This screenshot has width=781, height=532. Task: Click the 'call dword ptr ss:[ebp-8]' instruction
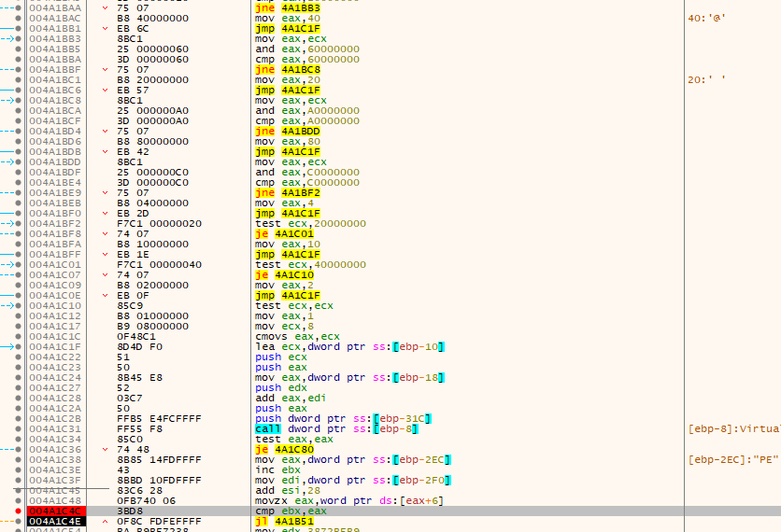(x=336, y=429)
